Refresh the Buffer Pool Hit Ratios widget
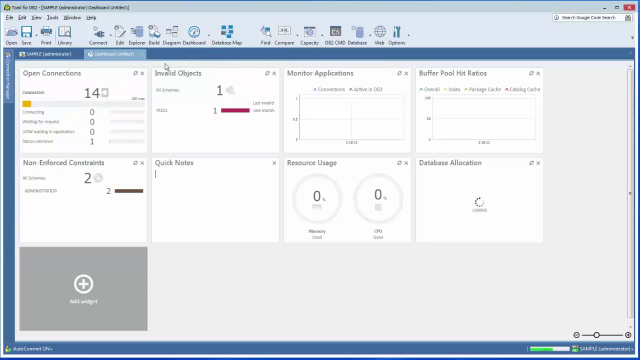 [x=531, y=73]
